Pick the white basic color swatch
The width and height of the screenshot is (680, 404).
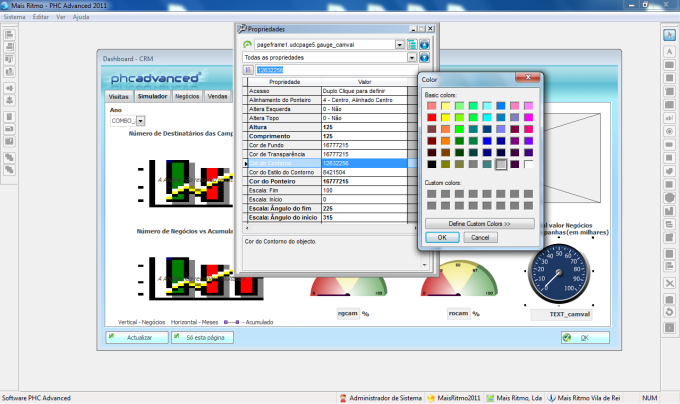[x=528, y=164]
